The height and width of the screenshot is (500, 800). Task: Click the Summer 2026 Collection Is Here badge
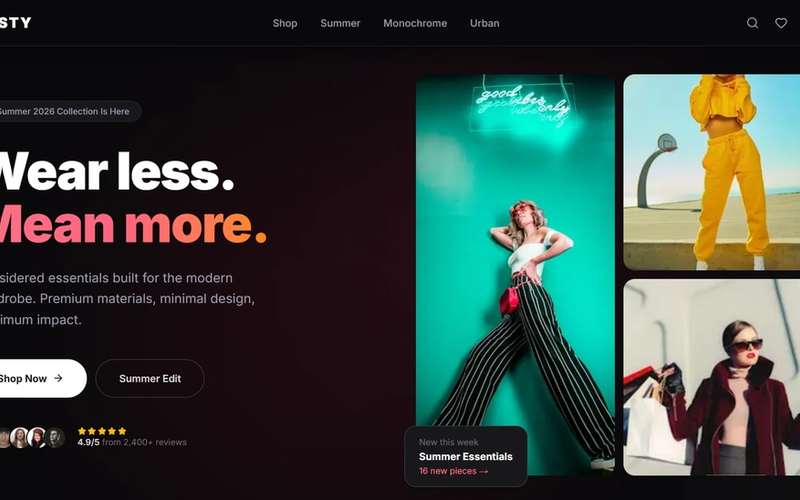[x=69, y=111]
